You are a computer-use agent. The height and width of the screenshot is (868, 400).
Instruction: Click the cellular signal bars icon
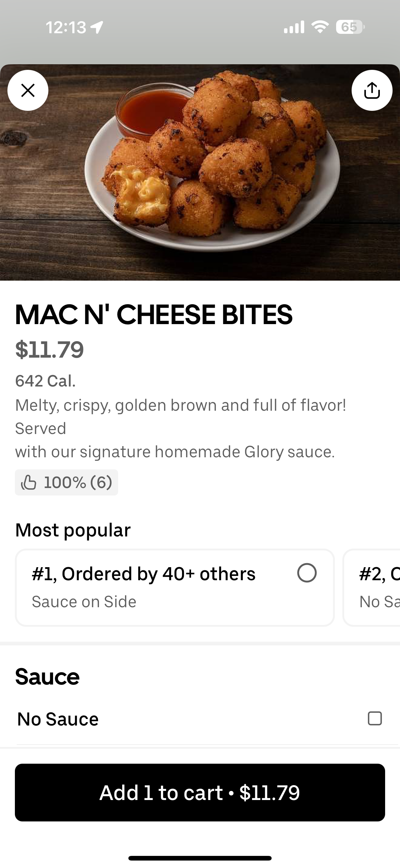[294, 27]
